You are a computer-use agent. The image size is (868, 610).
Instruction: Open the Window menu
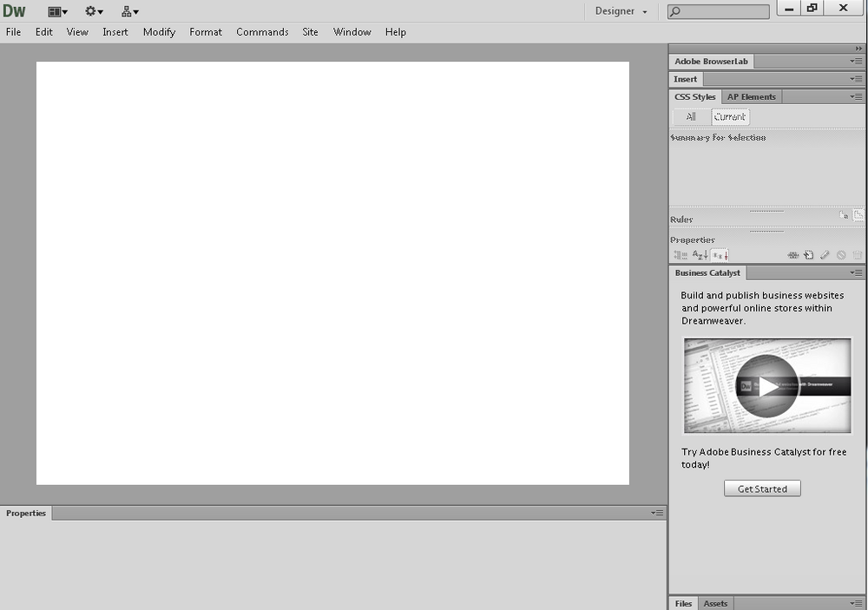352,32
